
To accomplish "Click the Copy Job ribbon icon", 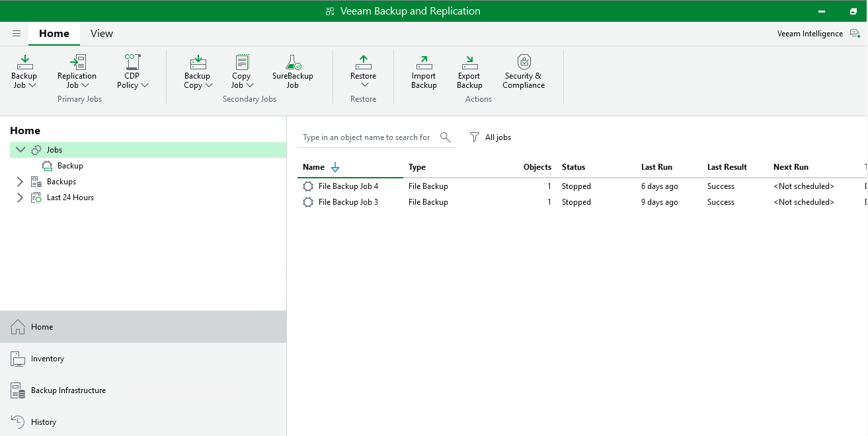I will click(242, 63).
